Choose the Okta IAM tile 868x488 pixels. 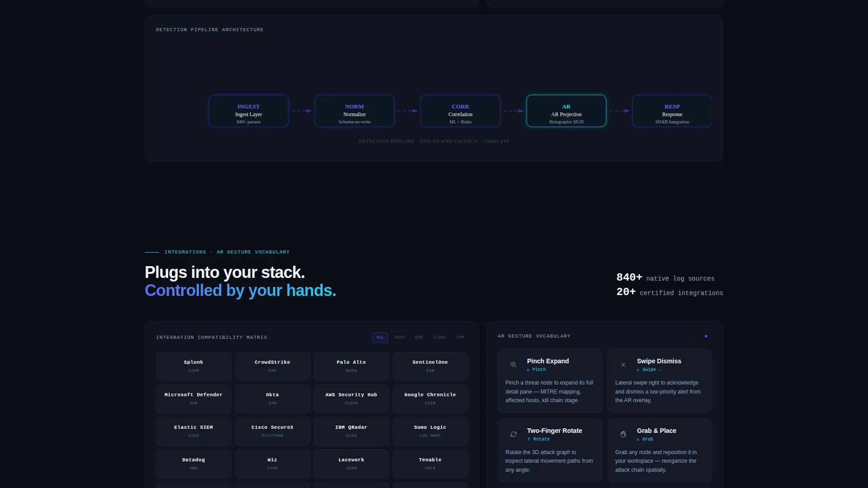pyautogui.click(x=273, y=399)
